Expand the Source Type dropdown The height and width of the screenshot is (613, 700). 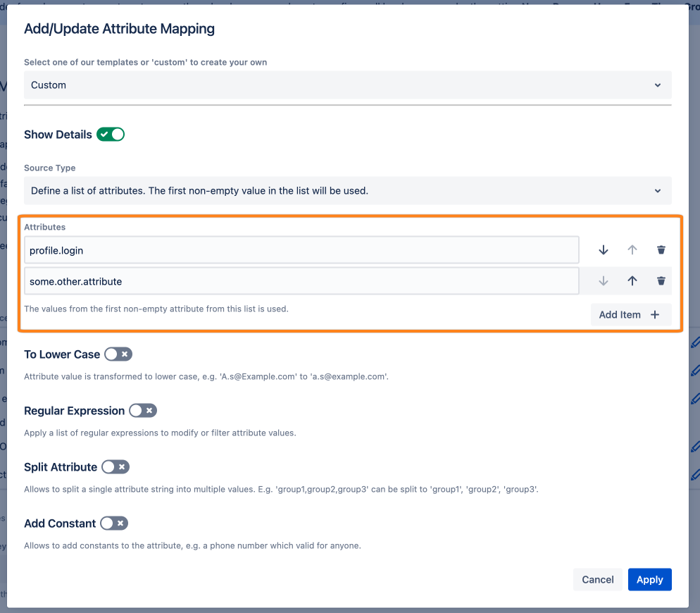348,191
